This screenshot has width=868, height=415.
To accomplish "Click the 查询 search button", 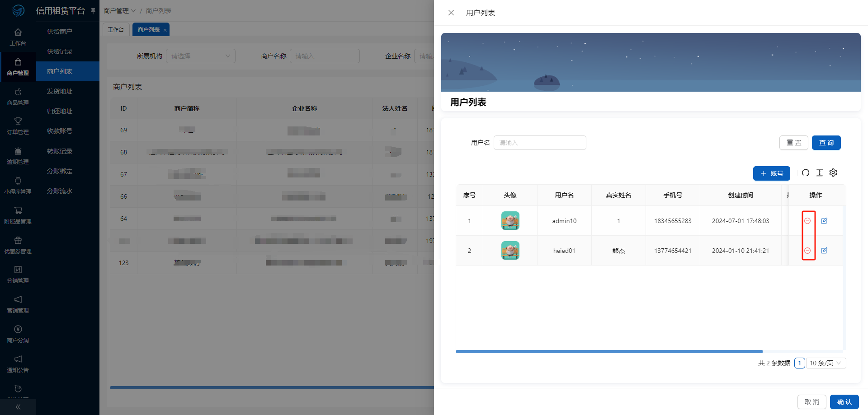I will pyautogui.click(x=826, y=143).
